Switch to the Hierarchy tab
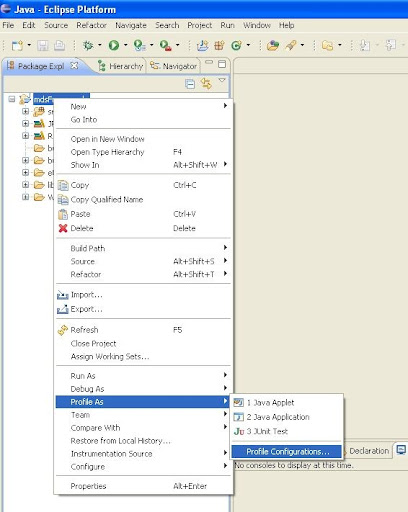408x512 pixels. click(x=121, y=66)
